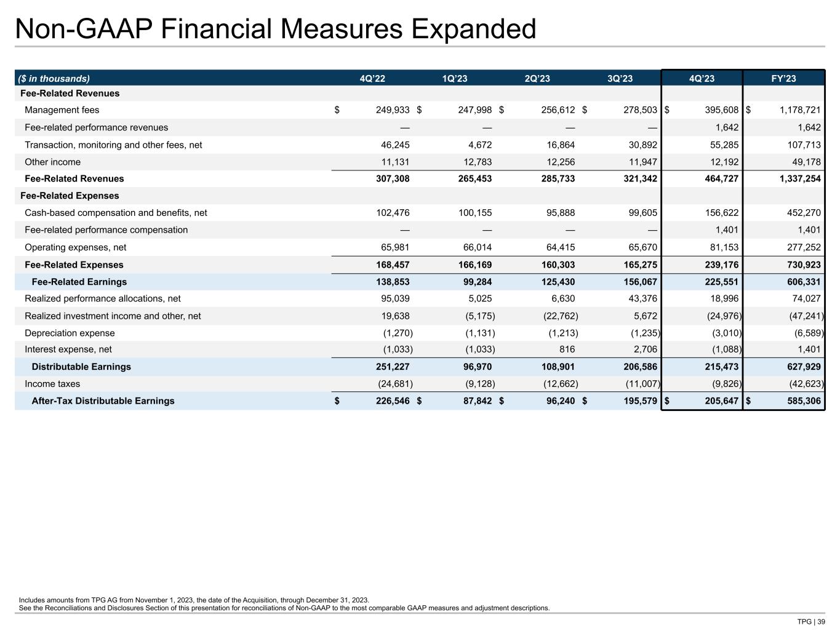Select the Fee-Related Earnings row label
Screen dimensions: 840x630
(x=79, y=282)
